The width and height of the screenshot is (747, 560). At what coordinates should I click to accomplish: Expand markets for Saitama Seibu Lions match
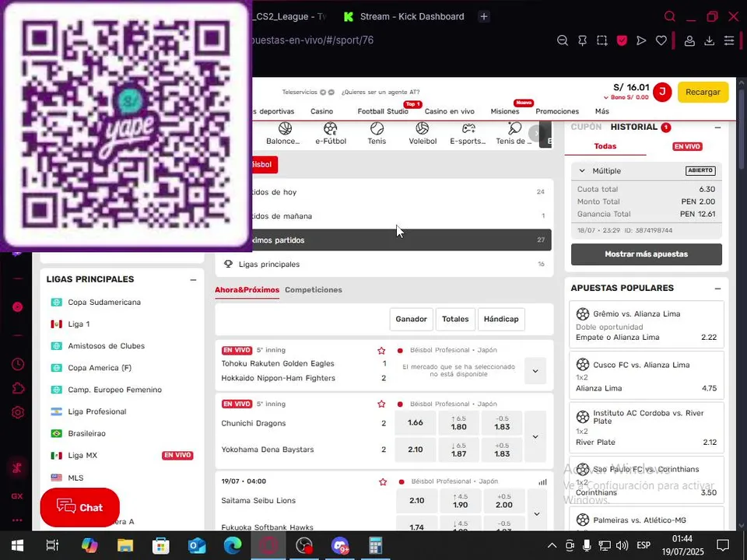[537, 514]
